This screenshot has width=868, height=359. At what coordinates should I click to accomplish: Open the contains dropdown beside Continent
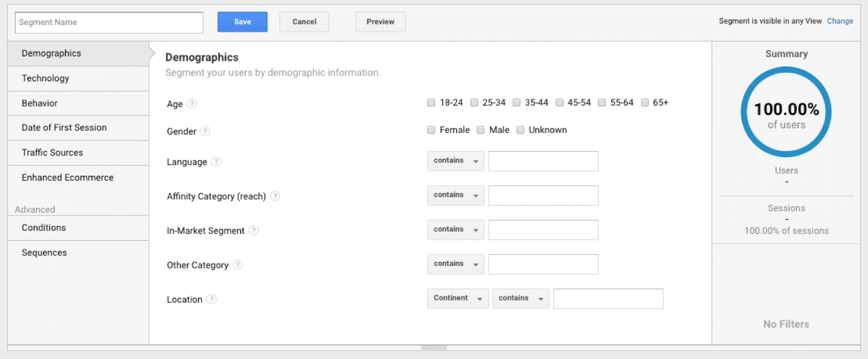click(520, 298)
